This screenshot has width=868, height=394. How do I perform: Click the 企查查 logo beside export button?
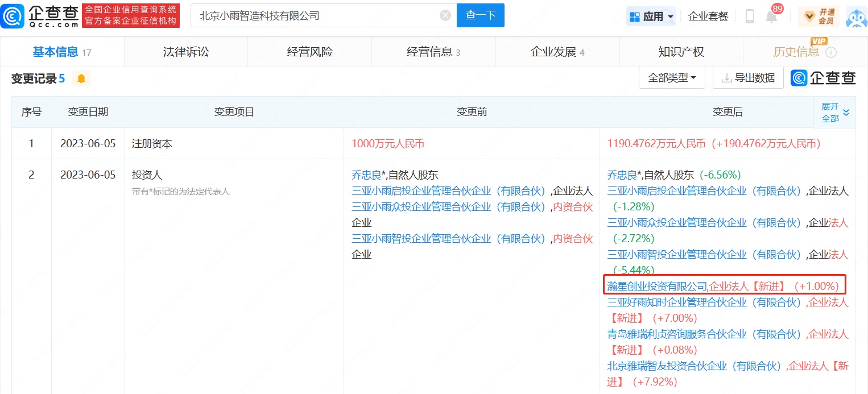click(x=824, y=78)
